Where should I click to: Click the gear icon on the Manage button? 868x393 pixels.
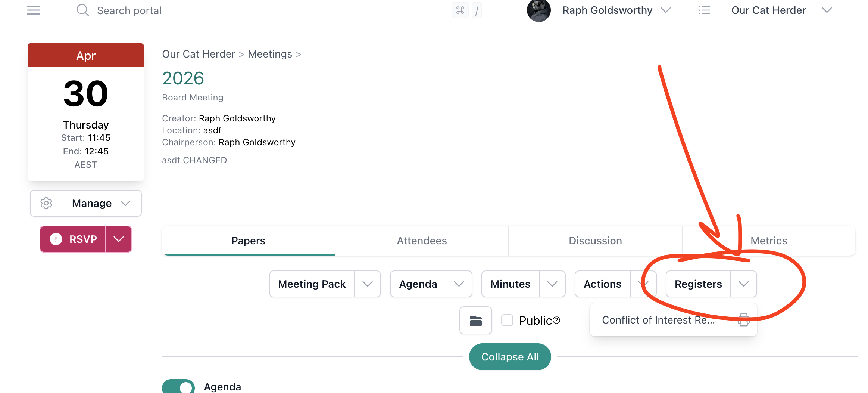[x=46, y=203]
